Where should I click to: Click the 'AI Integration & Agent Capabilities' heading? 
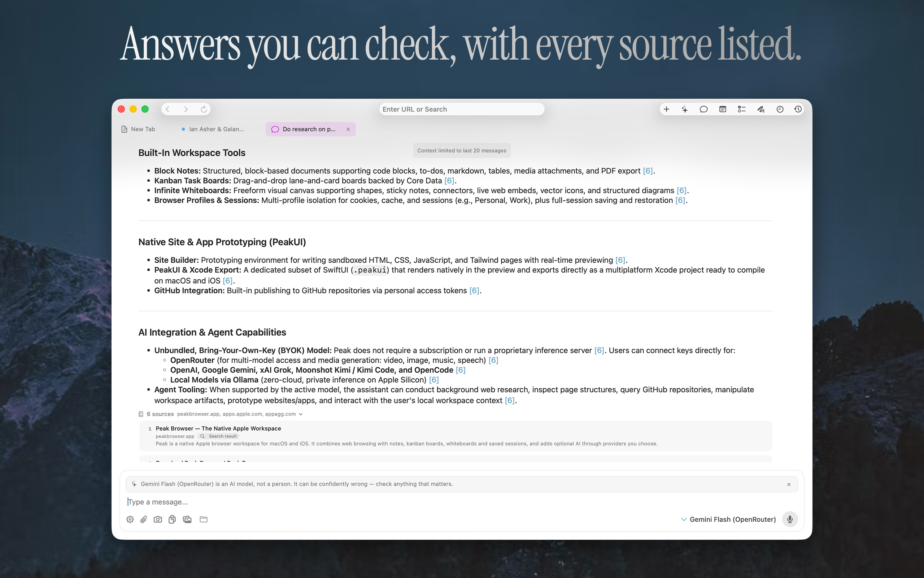click(212, 332)
